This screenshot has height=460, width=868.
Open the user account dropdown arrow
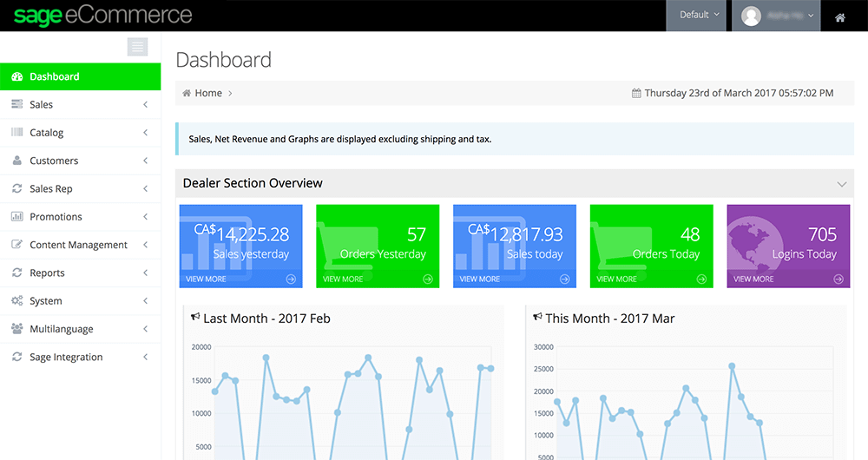tap(811, 16)
